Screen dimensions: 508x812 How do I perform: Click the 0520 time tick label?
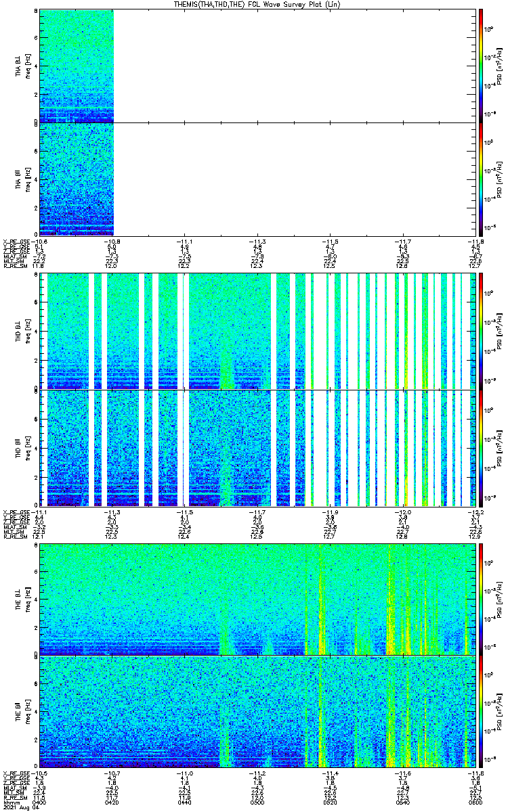(x=330, y=801)
